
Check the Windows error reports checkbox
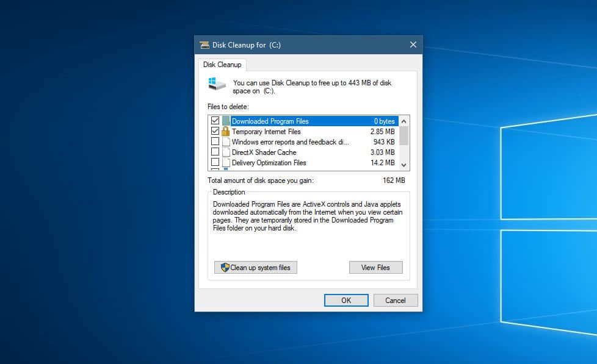[x=215, y=141]
